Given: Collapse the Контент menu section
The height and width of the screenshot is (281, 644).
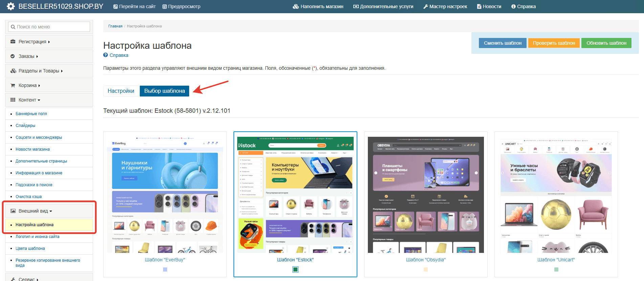Looking at the screenshot, I should click(x=29, y=100).
